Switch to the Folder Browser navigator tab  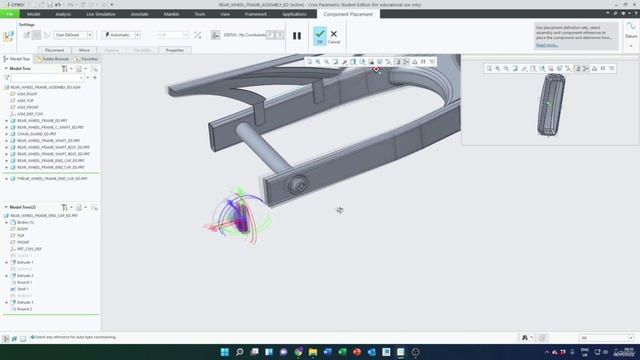[x=53, y=59]
